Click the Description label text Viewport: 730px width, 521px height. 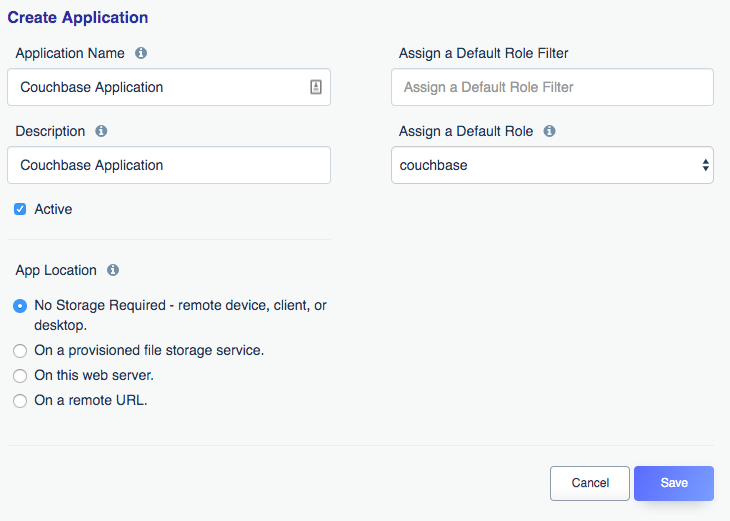(50, 132)
